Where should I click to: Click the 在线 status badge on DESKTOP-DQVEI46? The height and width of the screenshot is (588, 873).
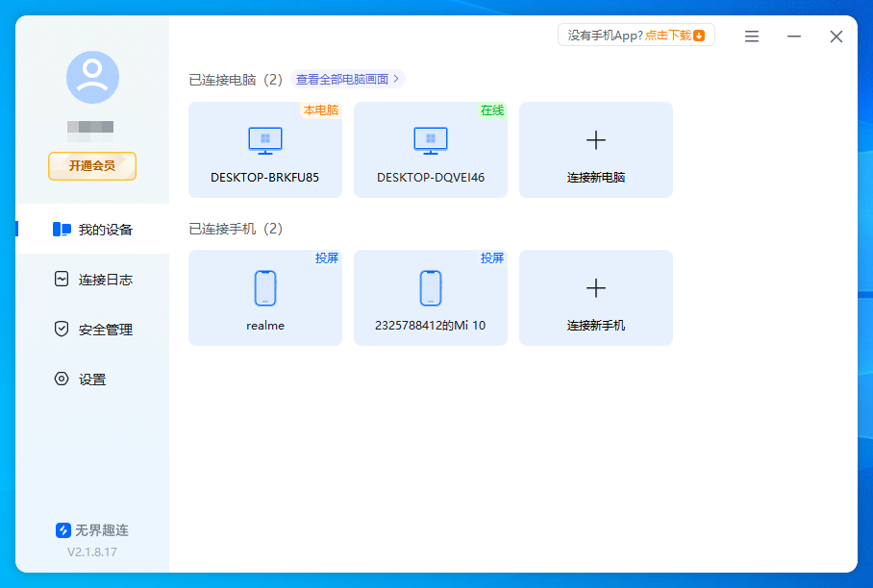[492, 110]
